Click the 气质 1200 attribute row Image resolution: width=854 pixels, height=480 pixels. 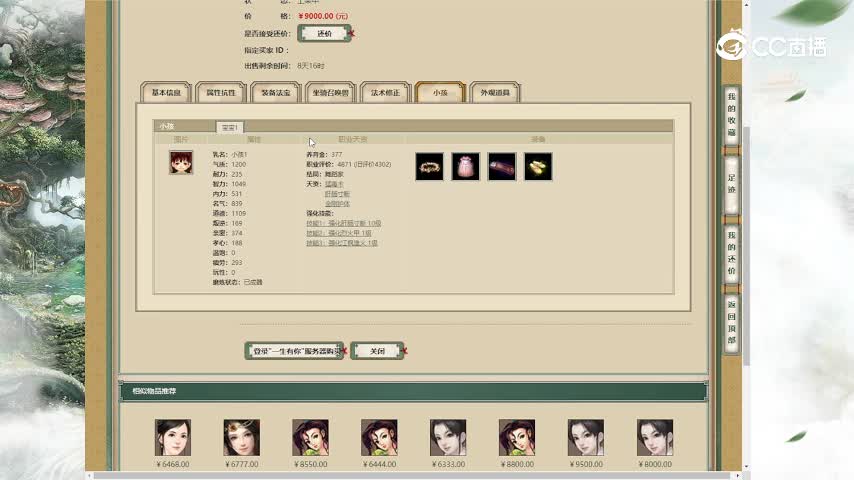pyautogui.click(x=229, y=165)
